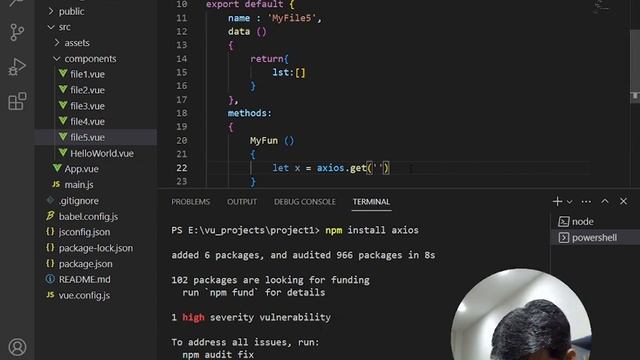This screenshot has height=360, width=640.
Task: Open package.json file
Action: point(86,264)
